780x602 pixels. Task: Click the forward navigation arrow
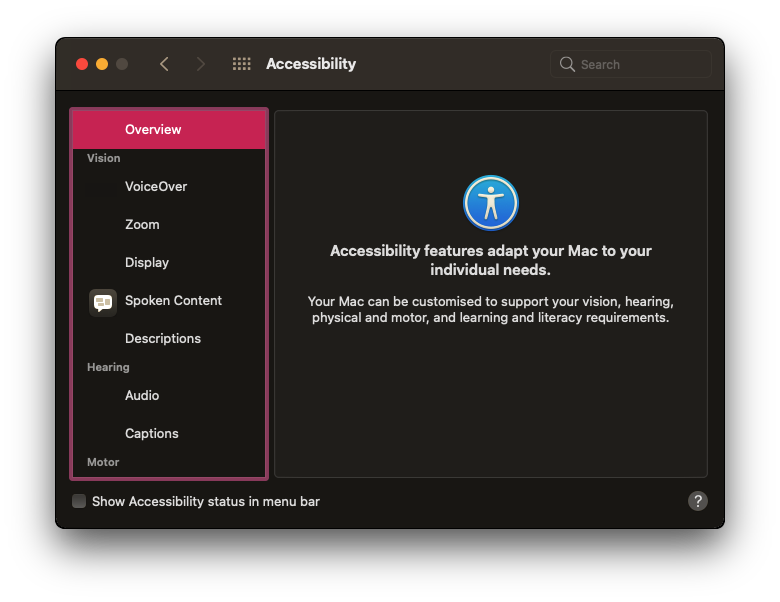200,64
